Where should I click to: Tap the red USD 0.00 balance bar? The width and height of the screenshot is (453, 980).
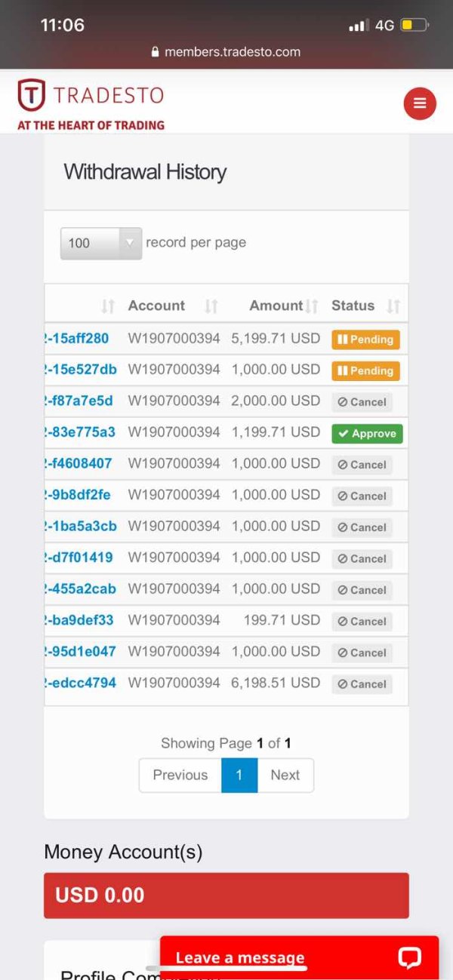pyautogui.click(x=226, y=896)
